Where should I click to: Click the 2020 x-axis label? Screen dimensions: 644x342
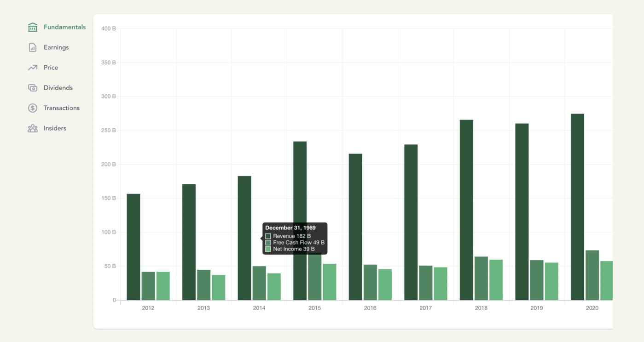[x=592, y=308]
